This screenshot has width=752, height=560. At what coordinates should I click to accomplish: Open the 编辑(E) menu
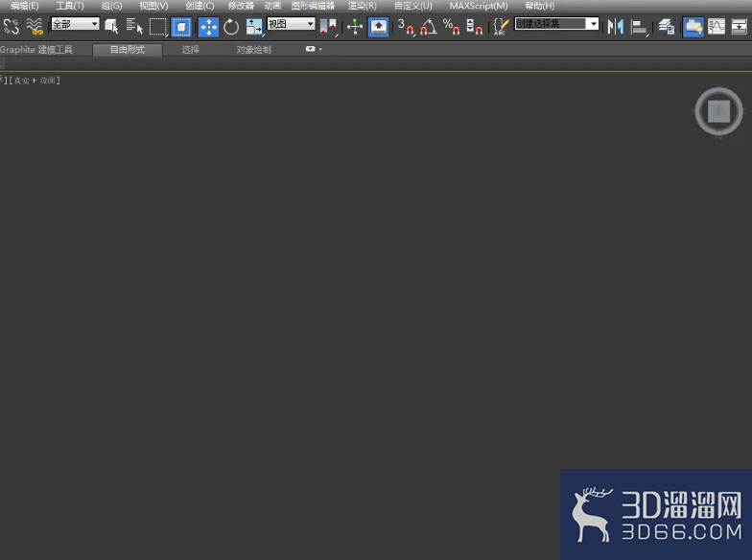[25, 6]
